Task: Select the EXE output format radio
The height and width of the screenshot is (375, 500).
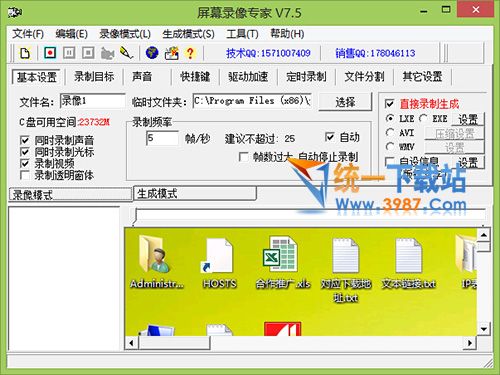Action: [423, 118]
